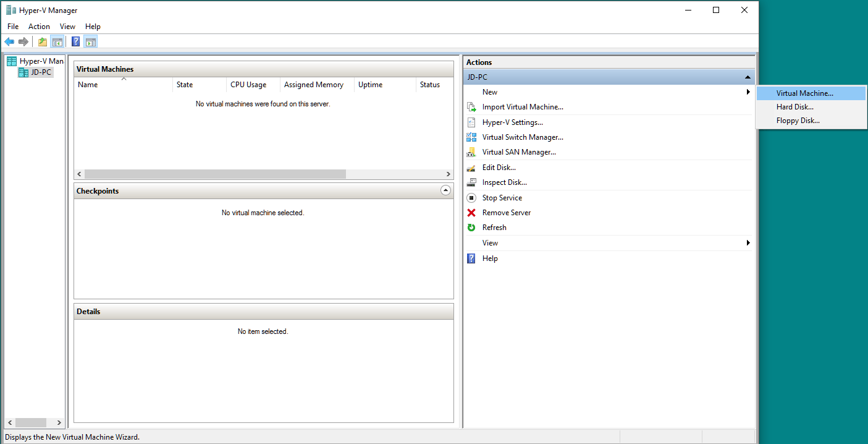Click the Virtual SAN Manager icon
This screenshot has height=444, width=868.
tap(471, 152)
